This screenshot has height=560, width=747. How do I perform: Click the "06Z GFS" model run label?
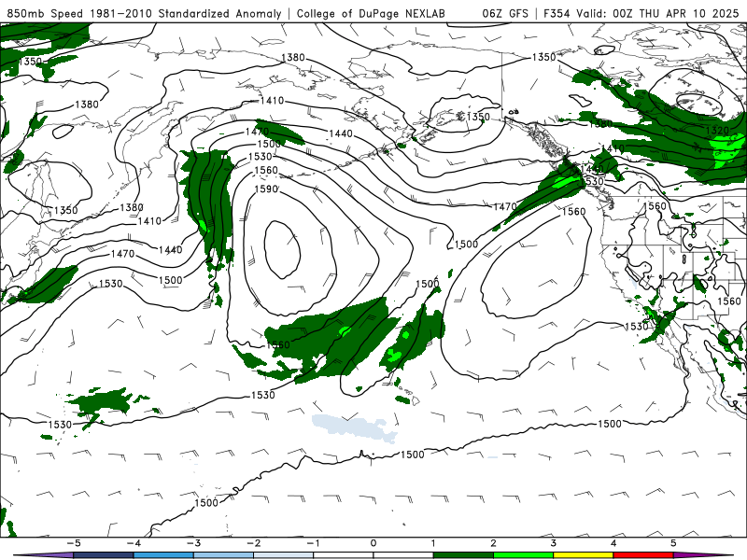click(505, 13)
